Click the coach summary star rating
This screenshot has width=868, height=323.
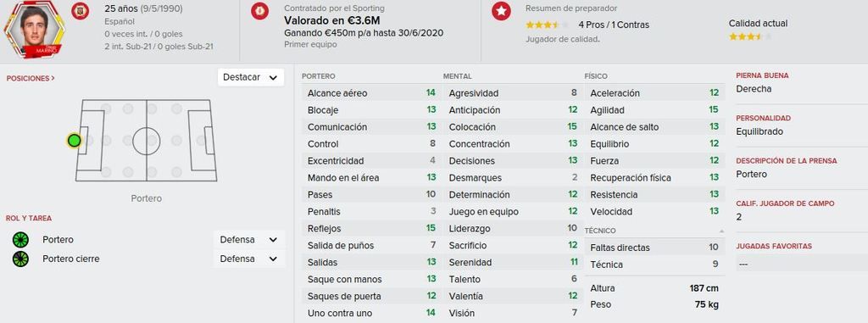547,25
